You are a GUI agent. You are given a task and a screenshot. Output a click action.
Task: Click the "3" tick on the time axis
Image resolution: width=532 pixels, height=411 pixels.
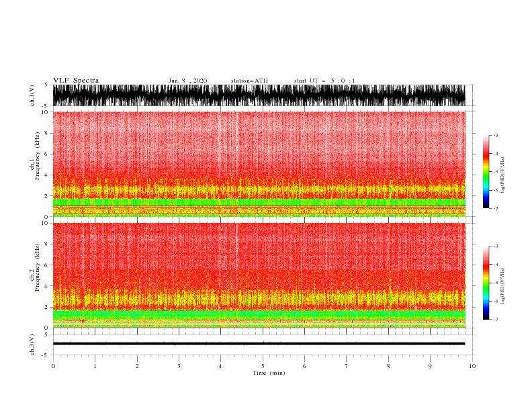click(179, 366)
